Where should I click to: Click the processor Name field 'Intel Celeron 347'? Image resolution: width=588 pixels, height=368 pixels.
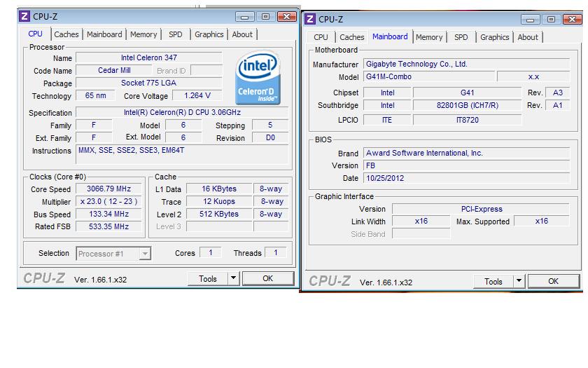coord(149,57)
